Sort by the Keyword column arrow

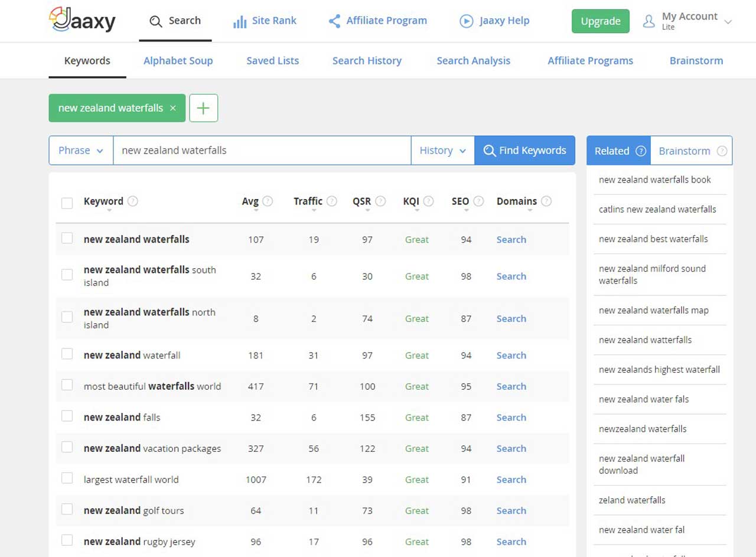[x=110, y=210]
